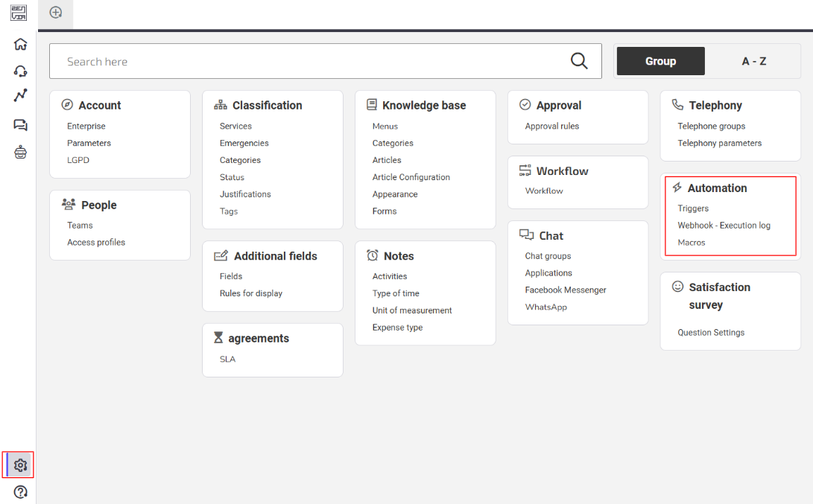The image size is (813, 504).
Task: Switch to Group view
Action: 660,61
